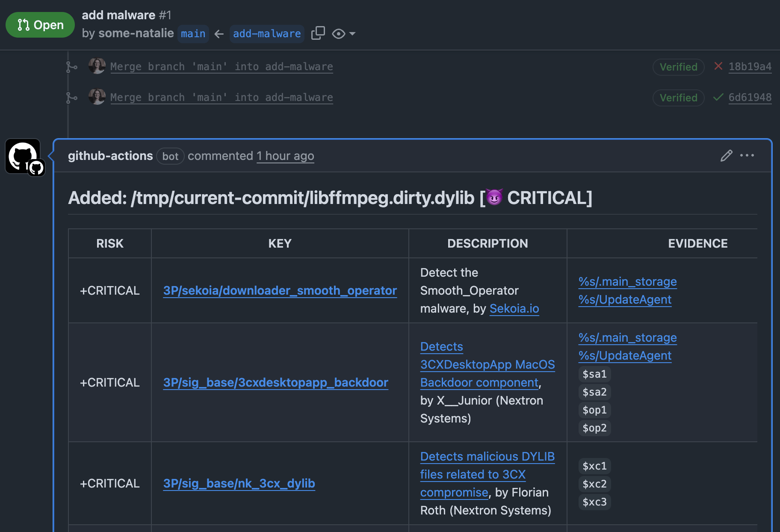The height and width of the screenshot is (532, 780).
Task: Open 3P/sig_base/3cxdesktopapp_backdoor rule link
Action: [276, 383]
